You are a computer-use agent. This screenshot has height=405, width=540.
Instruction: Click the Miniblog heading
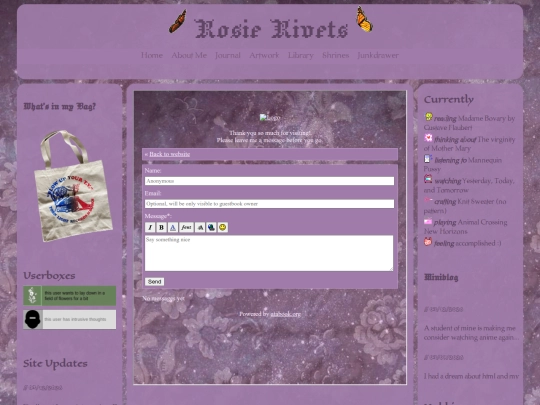pos(441,277)
